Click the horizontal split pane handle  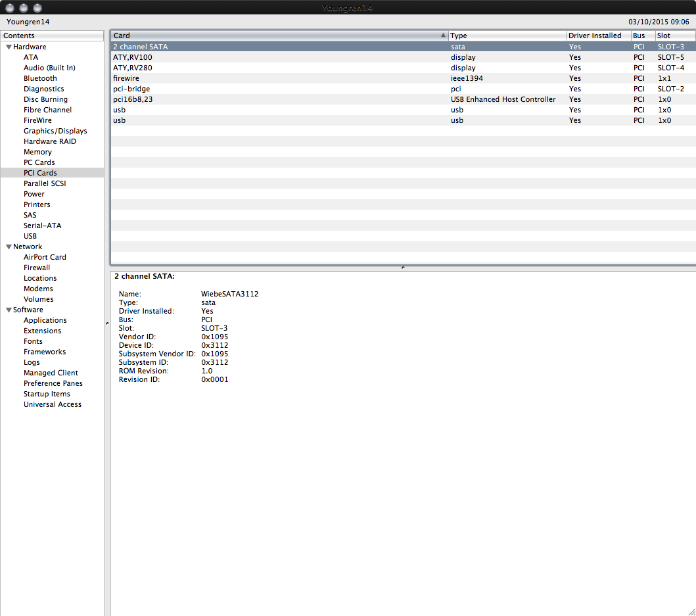point(403,268)
